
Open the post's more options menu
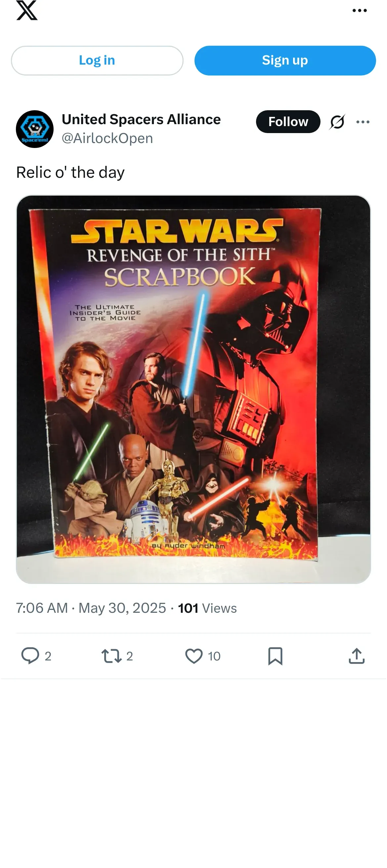tap(363, 122)
